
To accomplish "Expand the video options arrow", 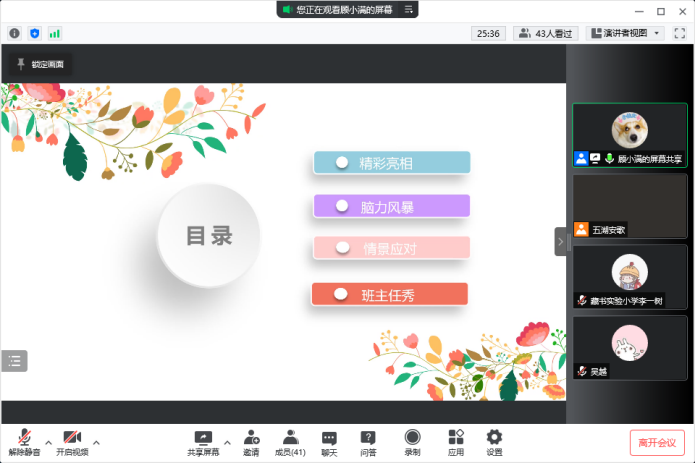I will [96, 442].
